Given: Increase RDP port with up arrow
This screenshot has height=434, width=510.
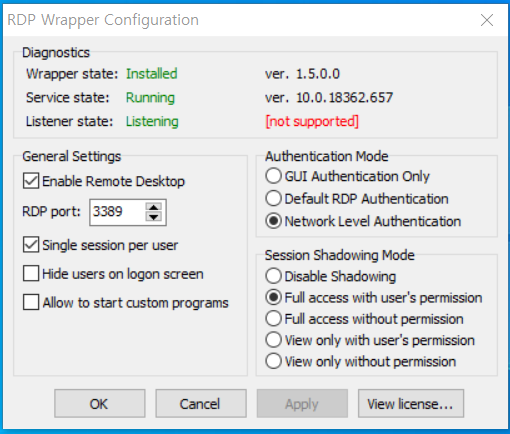Looking at the screenshot, I should [154, 207].
